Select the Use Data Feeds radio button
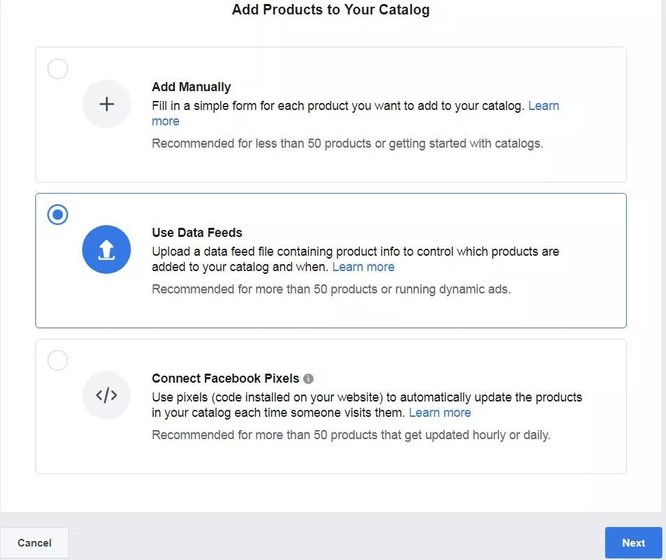Viewport: 666px width, 560px height. pyautogui.click(x=58, y=214)
